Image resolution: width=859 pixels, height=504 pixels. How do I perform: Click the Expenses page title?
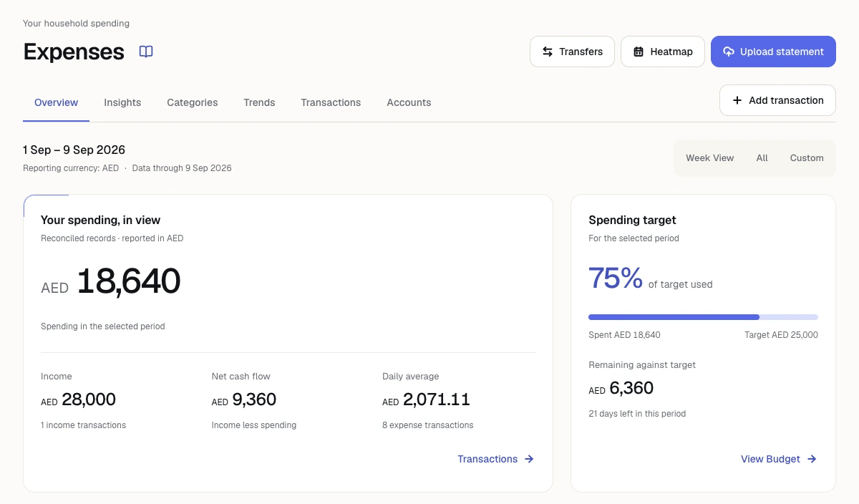[x=74, y=52]
